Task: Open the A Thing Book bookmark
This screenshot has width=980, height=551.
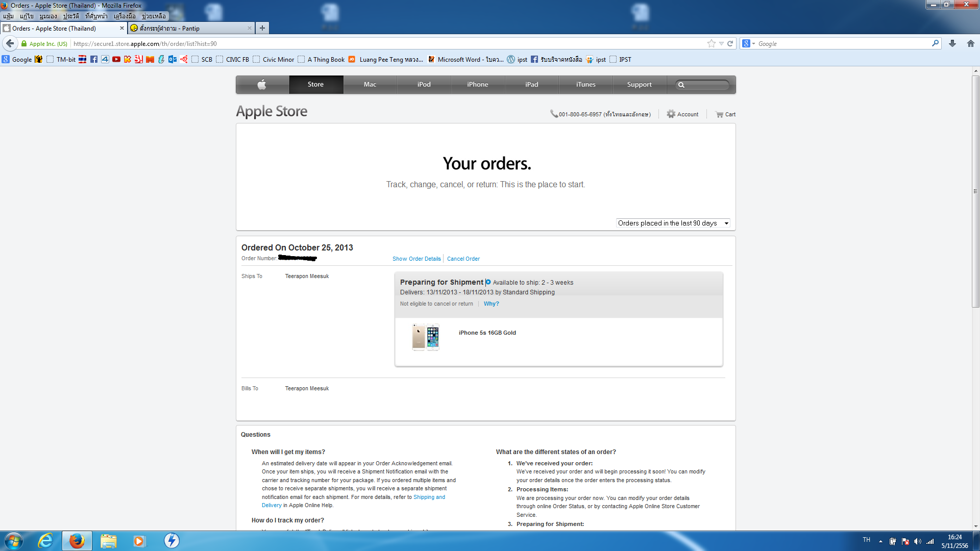Action: click(321, 60)
